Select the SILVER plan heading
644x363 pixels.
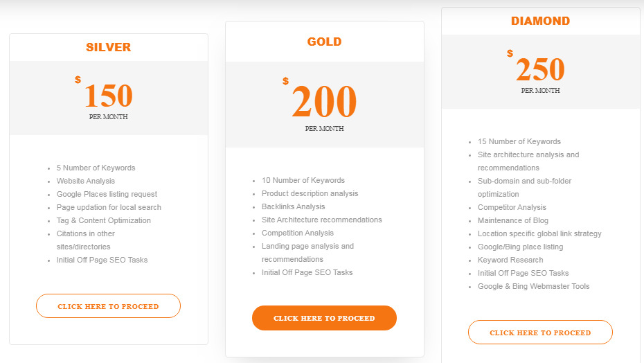(x=109, y=47)
